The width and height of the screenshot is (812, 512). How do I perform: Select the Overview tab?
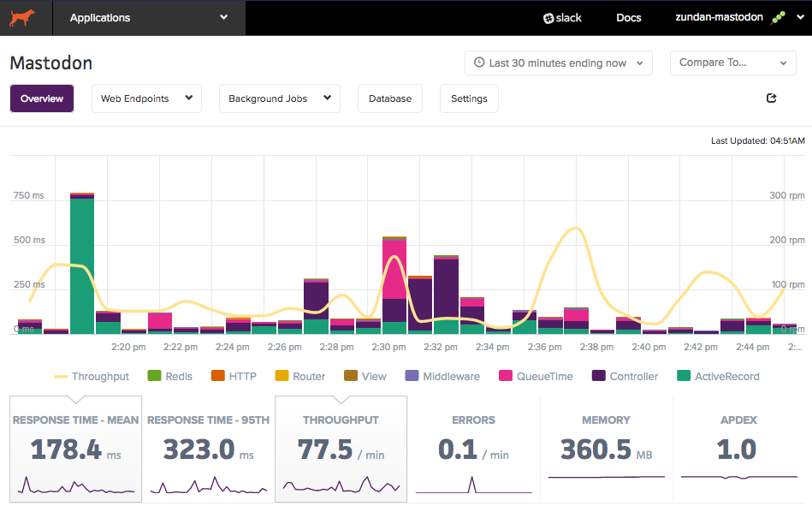click(x=42, y=98)
